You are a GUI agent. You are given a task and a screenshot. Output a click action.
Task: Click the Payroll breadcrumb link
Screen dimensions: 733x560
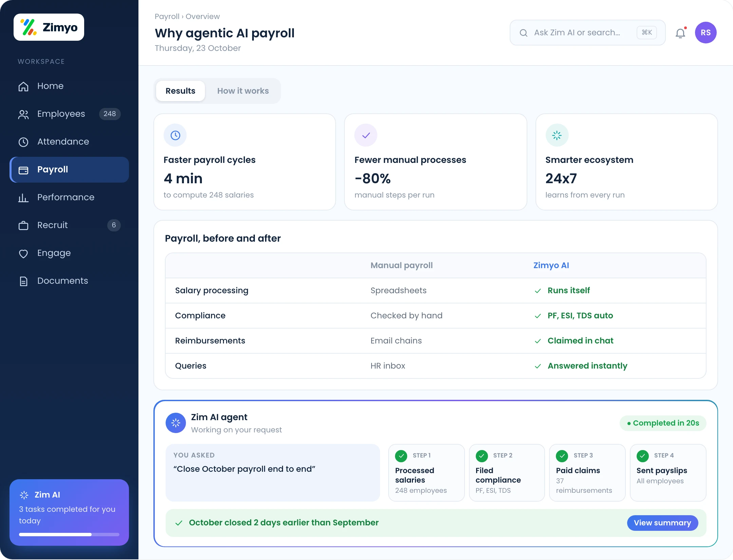[167, 16]
